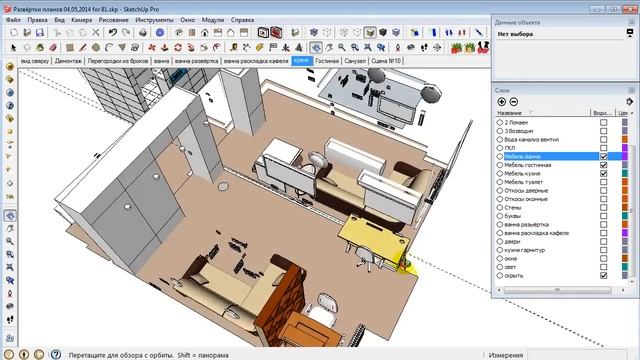Change color swatch of Мебель кухня layer
Image resolution: width=640 pixels, height=360 pixels.
pos(624,173)
